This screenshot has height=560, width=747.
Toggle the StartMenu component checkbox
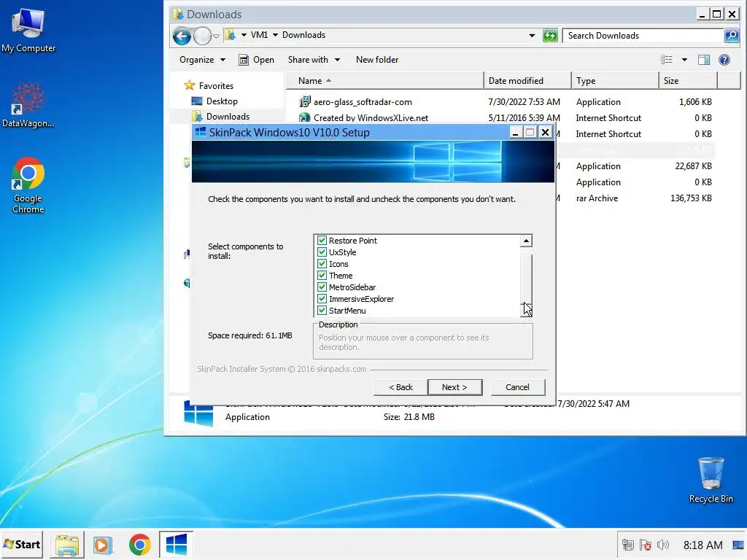pyautogui.click(x=322, y=311)
